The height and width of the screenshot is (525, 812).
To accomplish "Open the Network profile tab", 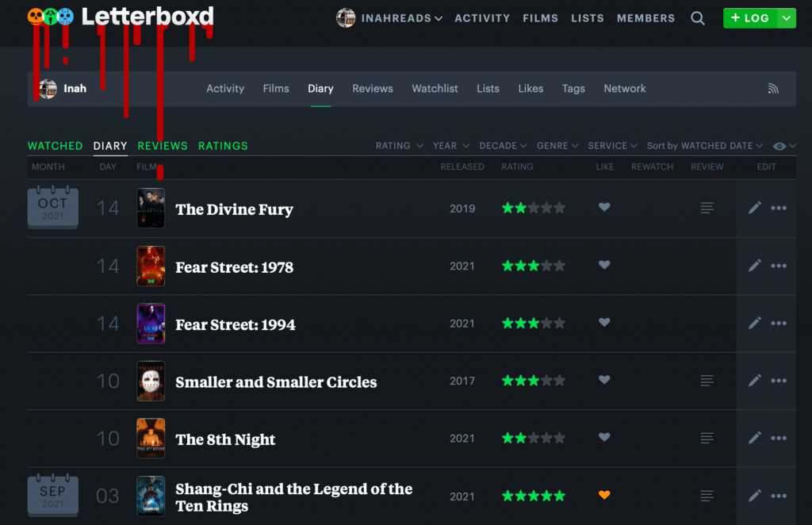I will point(625,89).
